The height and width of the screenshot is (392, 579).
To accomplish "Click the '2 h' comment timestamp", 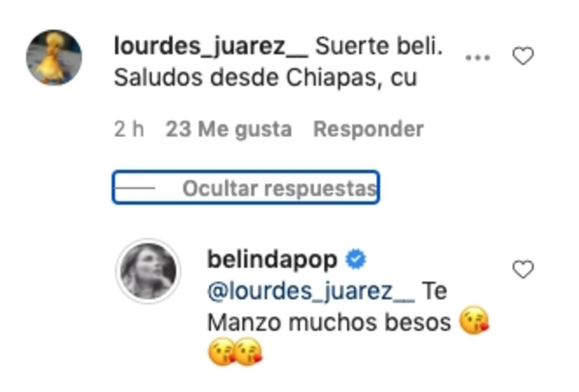I will pyautogui.click(x=129, y=129).
